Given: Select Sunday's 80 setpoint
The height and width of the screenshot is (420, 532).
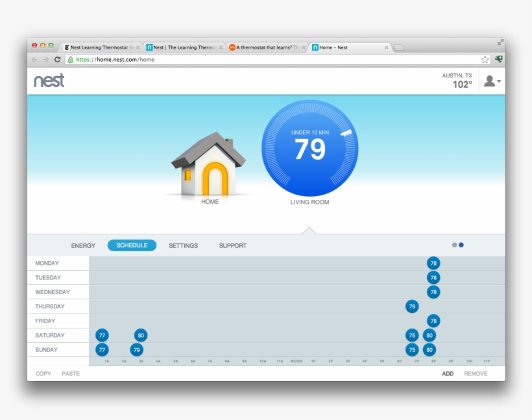Looking at the screenshot, I should [x=429, y=350].
